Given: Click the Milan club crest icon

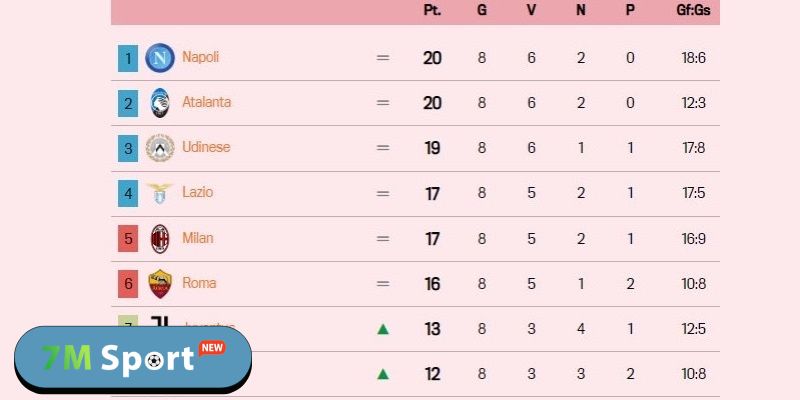Looking at the screenshot, I should point(159,238).
